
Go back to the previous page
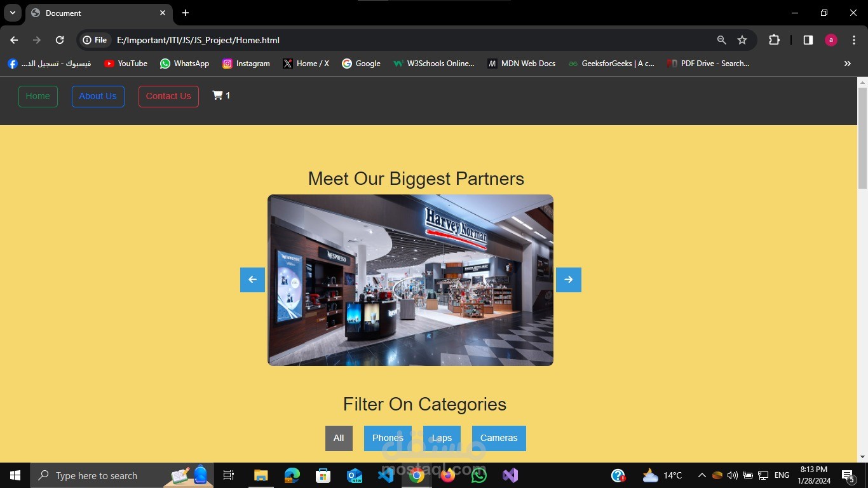pyautogui.click(x=14, y=40)
